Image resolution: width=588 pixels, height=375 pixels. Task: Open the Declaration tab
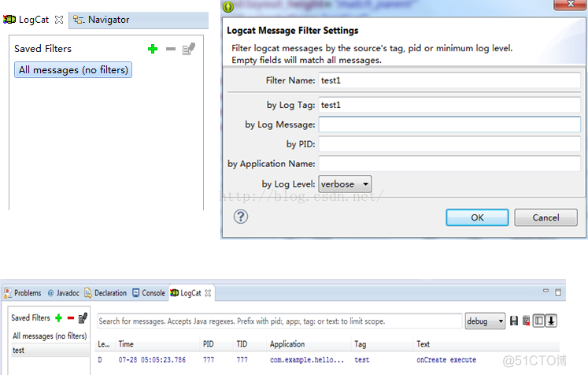click(x=105, y=293)
